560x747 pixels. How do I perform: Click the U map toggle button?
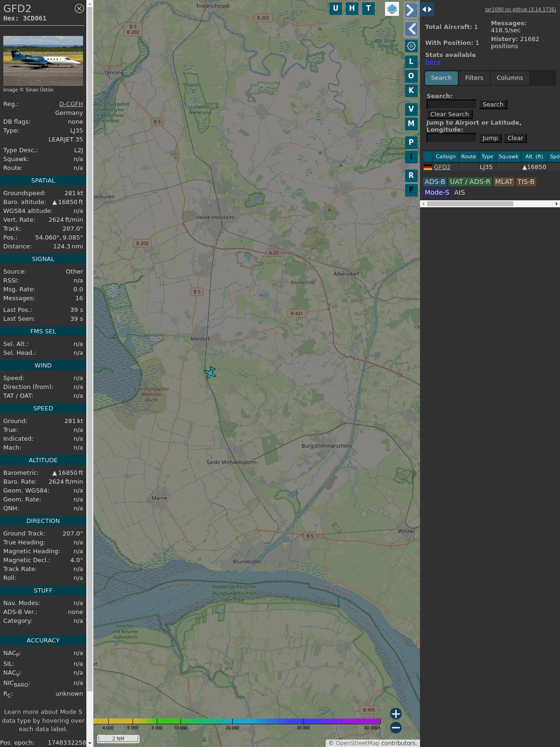point(336,8)
